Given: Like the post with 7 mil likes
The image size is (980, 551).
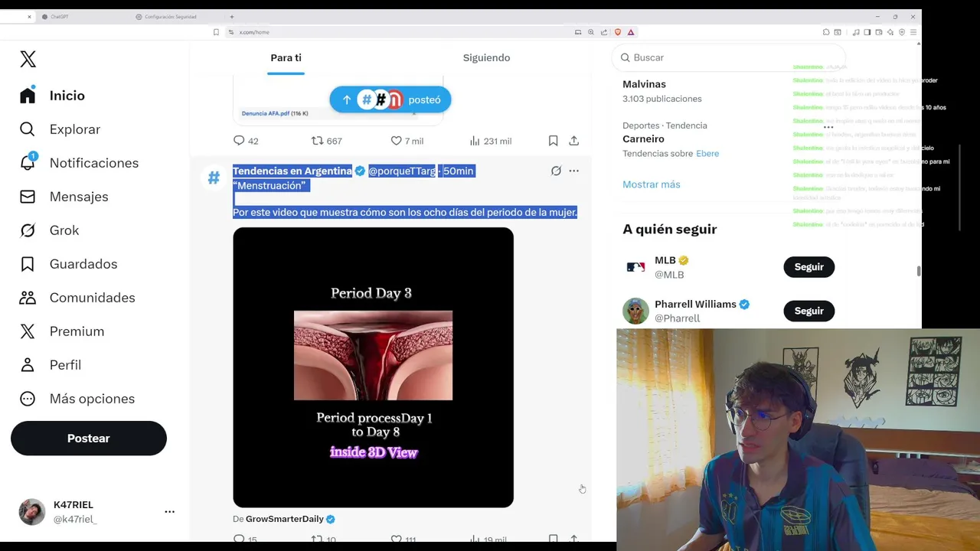Looking at the screenshot, I should click(x=407, y=141).
